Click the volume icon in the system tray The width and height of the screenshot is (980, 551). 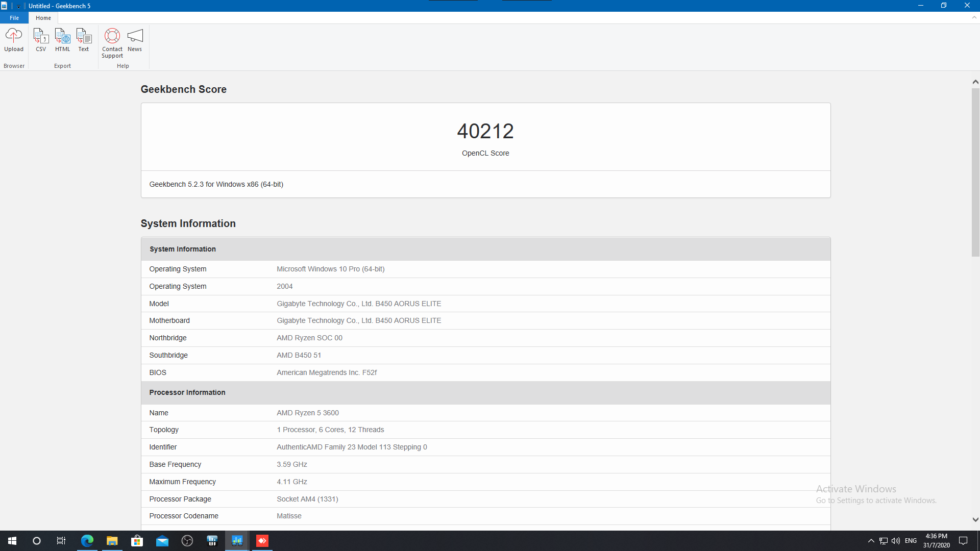895,541
